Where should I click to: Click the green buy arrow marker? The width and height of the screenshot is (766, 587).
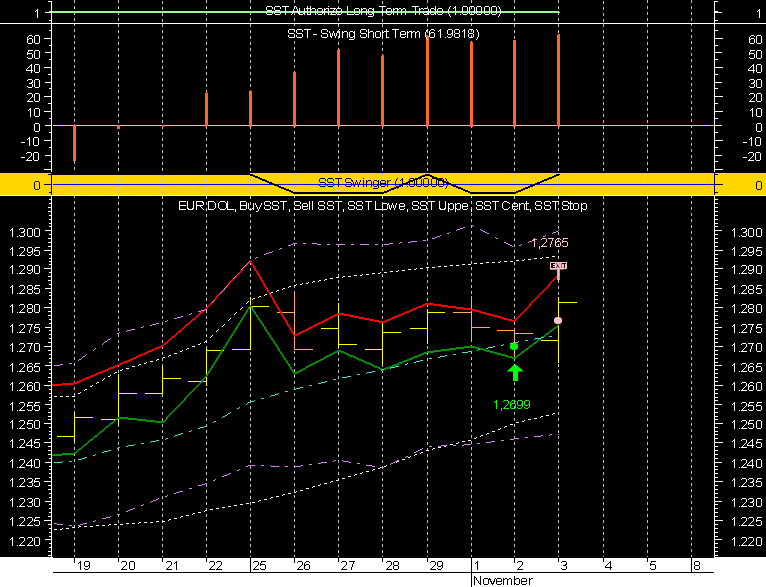pyautogui.click(x=515, y=373)
